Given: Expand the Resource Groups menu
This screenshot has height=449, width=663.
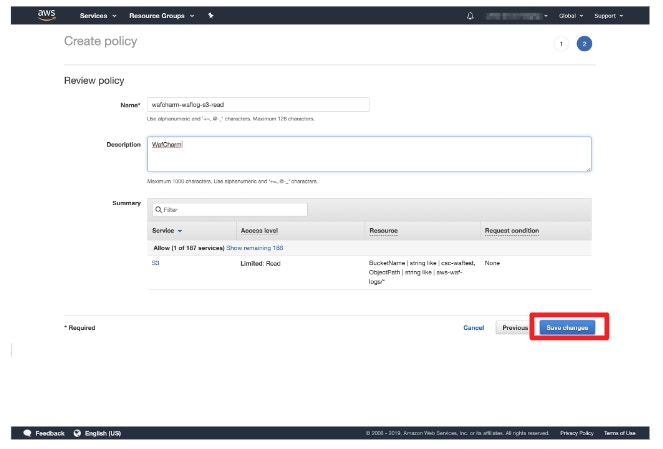Looking at the screenshot, I should pyautogui.click(x=161, y=16).
